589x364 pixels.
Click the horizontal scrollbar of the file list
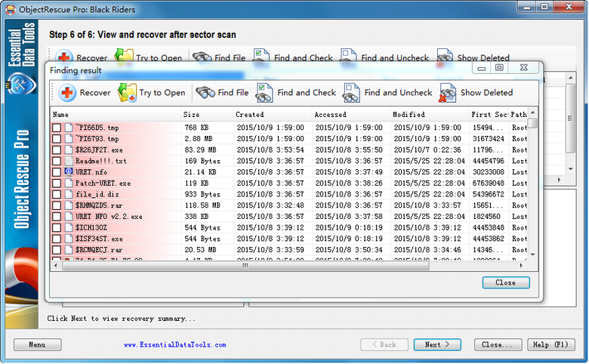pyautogui.click(x=287, y=266)
